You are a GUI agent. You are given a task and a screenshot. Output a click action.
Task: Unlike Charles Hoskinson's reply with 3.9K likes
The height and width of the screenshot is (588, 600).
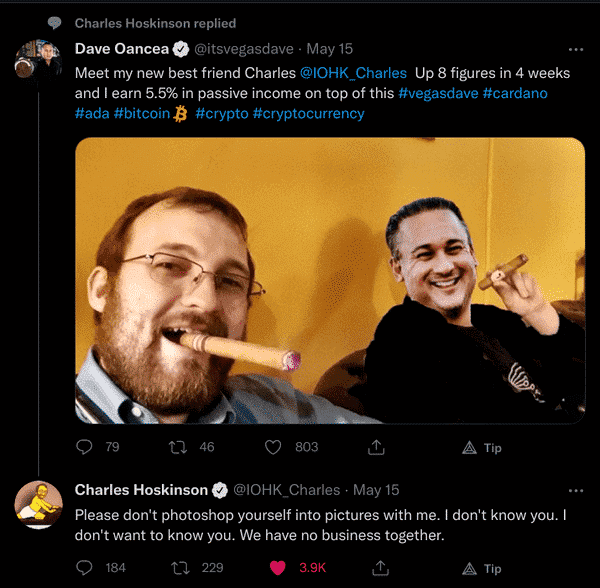coord(278,568)
